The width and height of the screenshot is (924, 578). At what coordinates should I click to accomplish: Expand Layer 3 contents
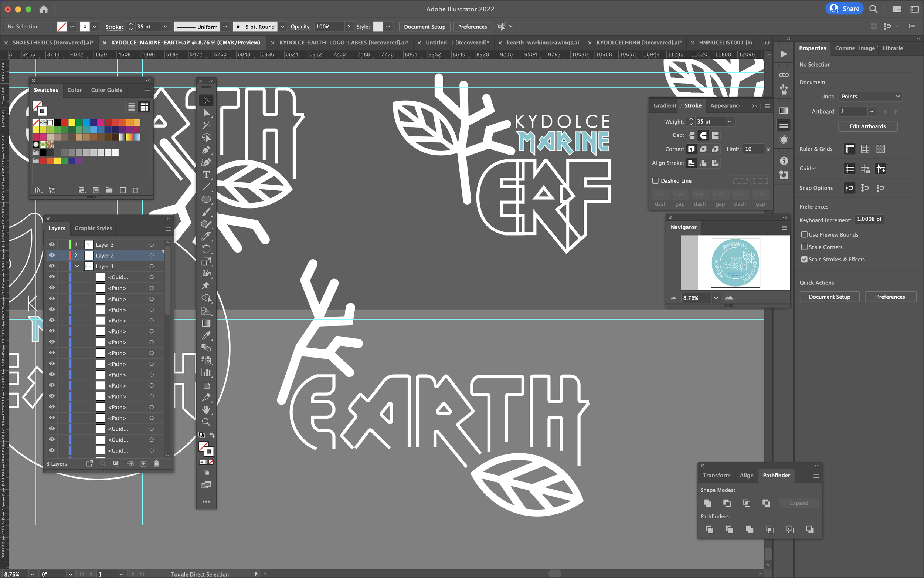76,244
